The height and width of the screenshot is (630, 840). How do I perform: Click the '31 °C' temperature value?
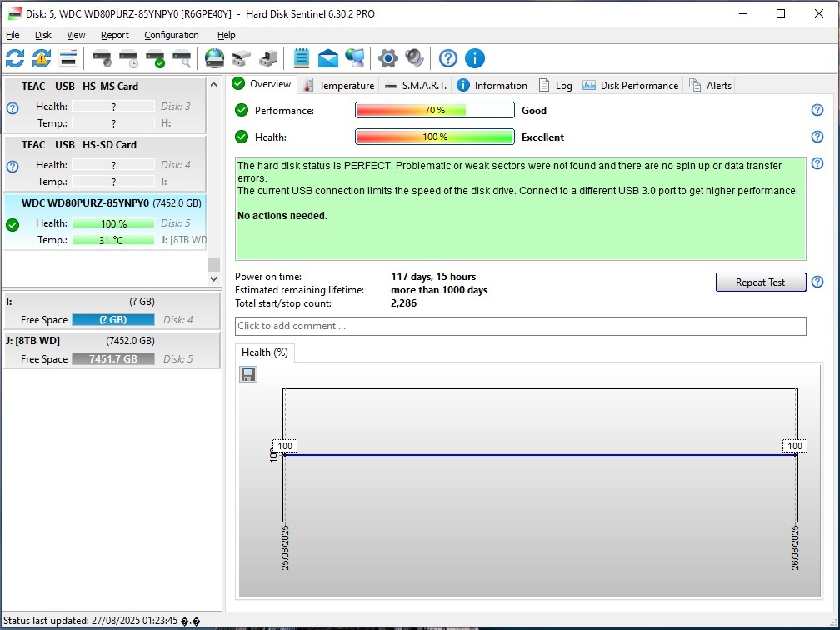coord(112,240)
